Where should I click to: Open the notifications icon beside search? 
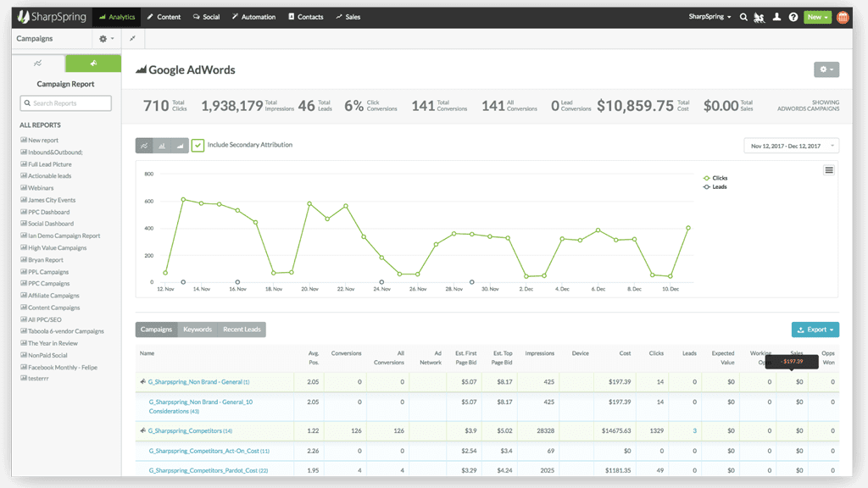pyautogui.click(x=759, y=17)
